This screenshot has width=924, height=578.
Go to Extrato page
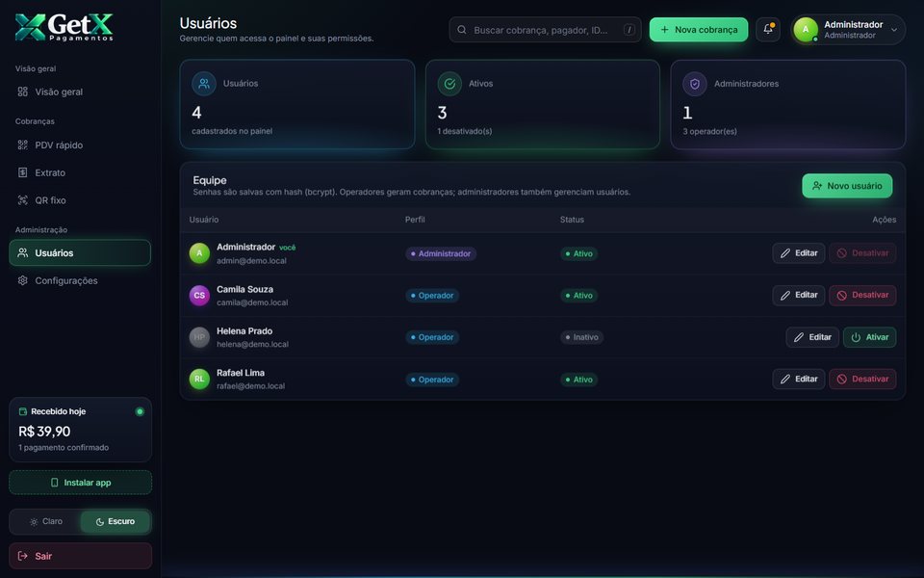80,172
